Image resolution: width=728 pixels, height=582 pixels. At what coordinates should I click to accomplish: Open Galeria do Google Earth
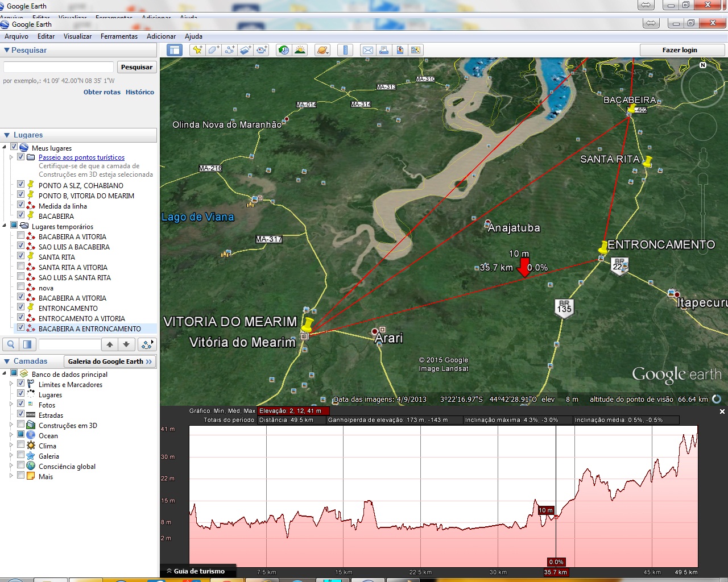coord(110,361)
